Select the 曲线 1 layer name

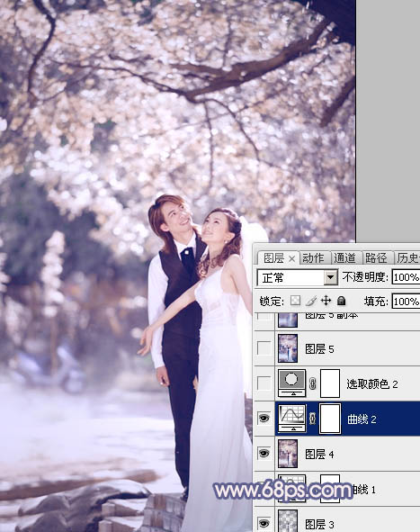[363, 490]
